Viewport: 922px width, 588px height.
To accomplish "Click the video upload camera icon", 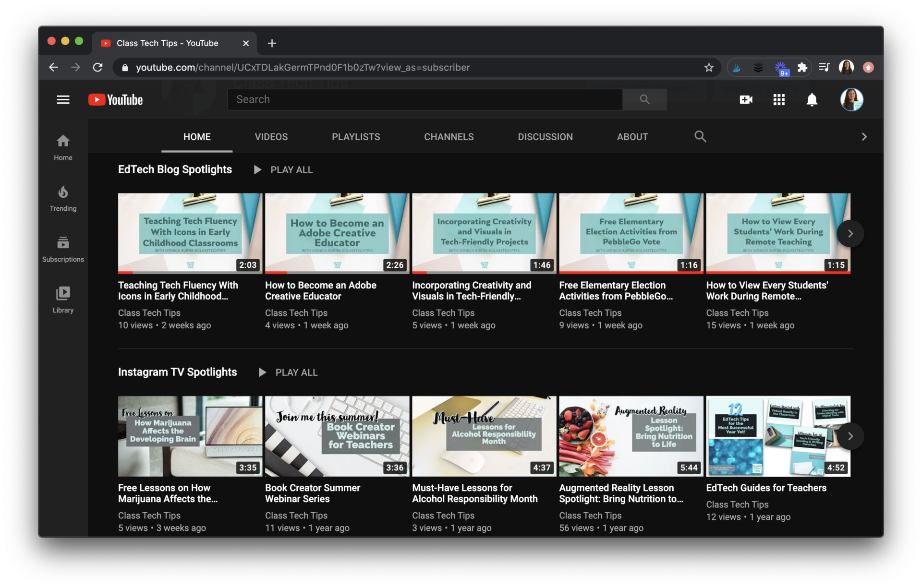I will coord(746,99).
